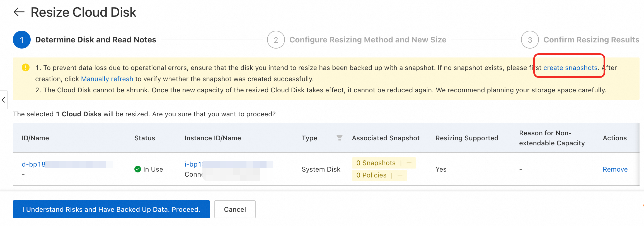This screenshot has height=226, width=644.
Task: Open the disk ID link starting with d-bp18
Action: [33, 164]
